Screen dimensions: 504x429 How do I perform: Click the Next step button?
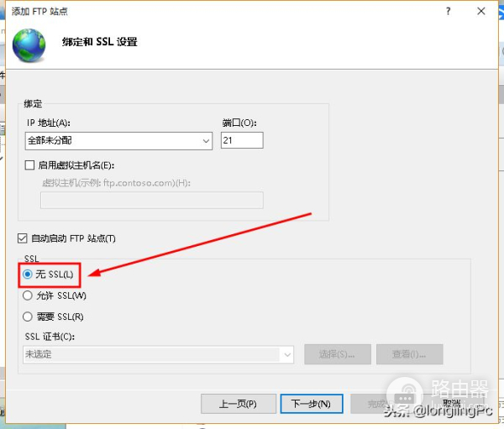coord(311,404)
